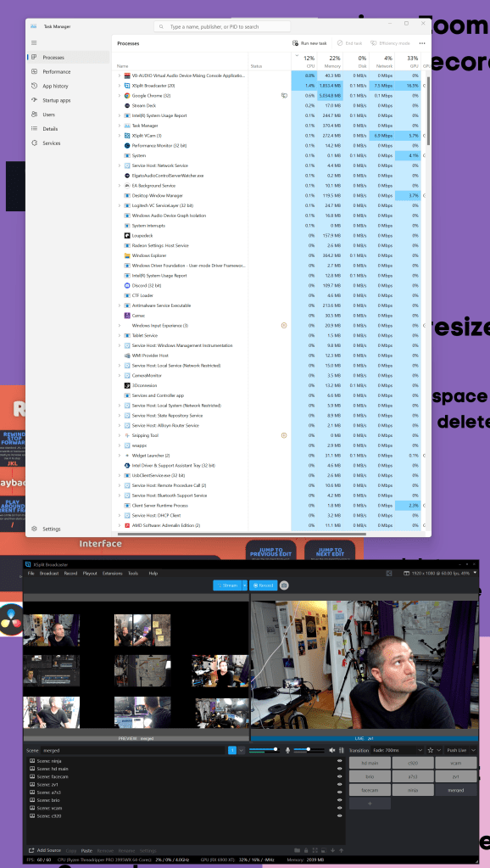Toggle visibility of Scene: c920 source
Viewport: 490px width, 868px height.
click(x=340, y=816)
